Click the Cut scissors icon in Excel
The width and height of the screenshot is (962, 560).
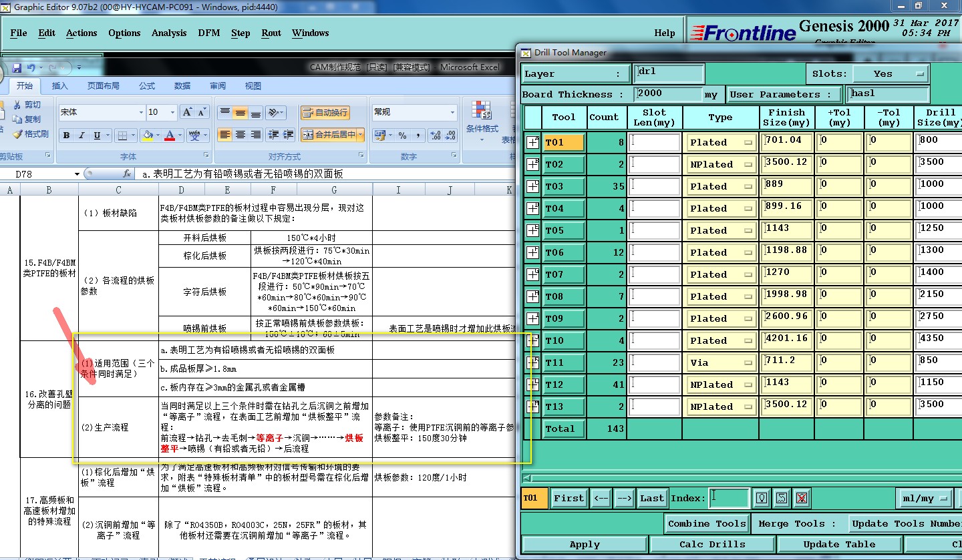(x=17, y=105)
